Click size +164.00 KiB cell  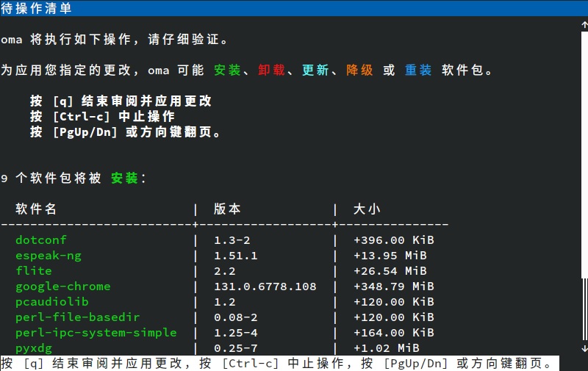394,333
